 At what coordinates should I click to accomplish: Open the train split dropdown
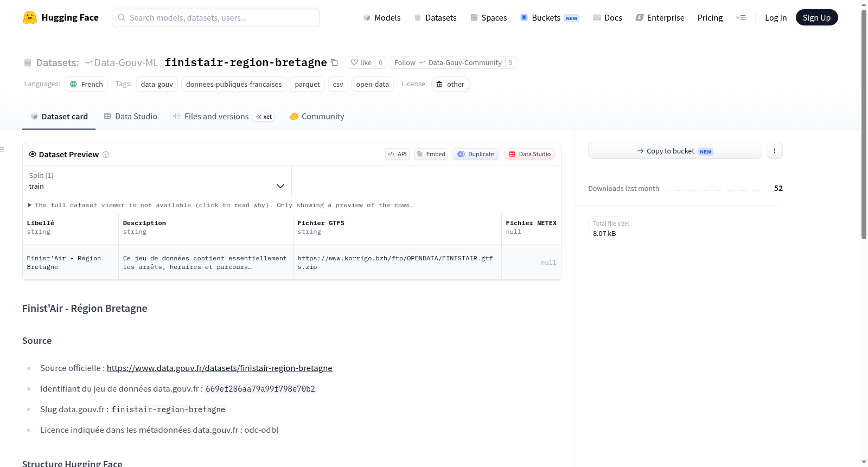(157, 181)
